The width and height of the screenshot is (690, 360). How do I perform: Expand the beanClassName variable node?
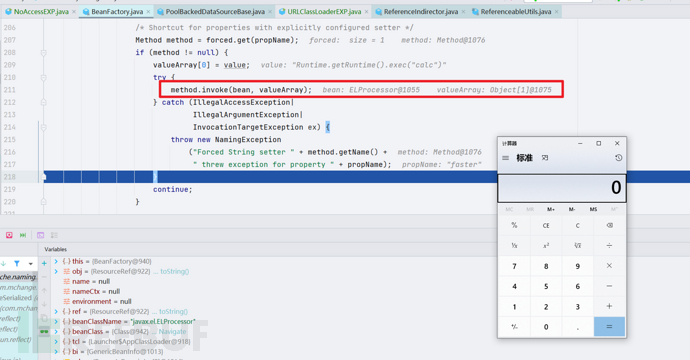tap(56, 322)
